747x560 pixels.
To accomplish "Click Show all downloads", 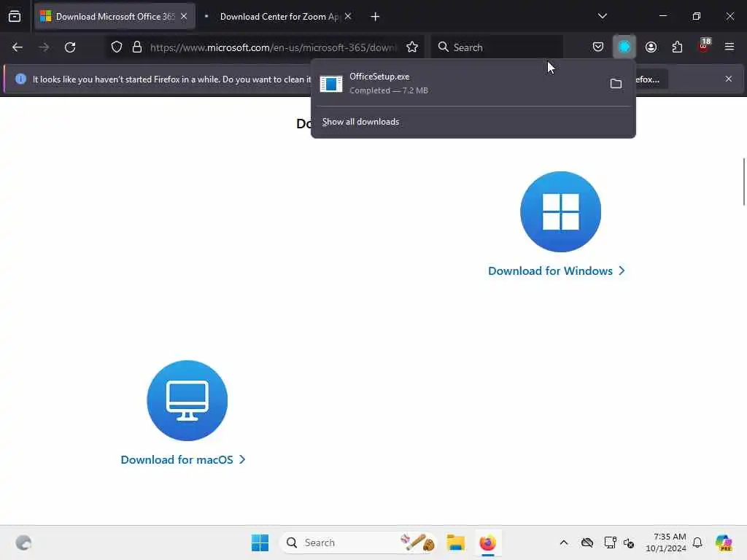I will [360, 122].
